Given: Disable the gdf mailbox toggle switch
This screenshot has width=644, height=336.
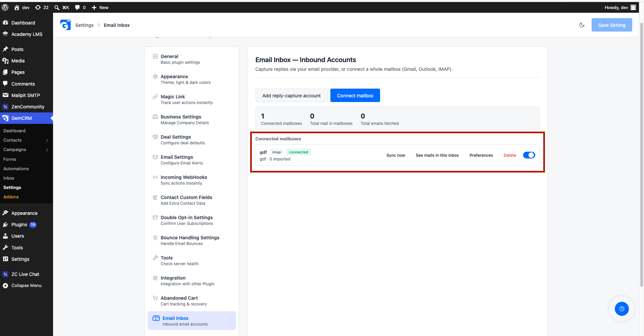Looking at the screenshot, I should click(529, 155).
